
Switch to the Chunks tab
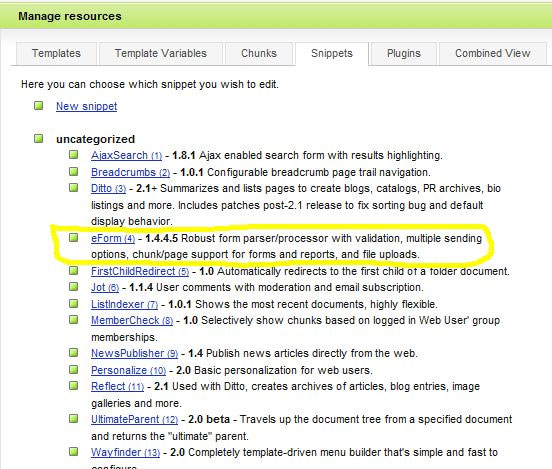(x=259, y=54)
